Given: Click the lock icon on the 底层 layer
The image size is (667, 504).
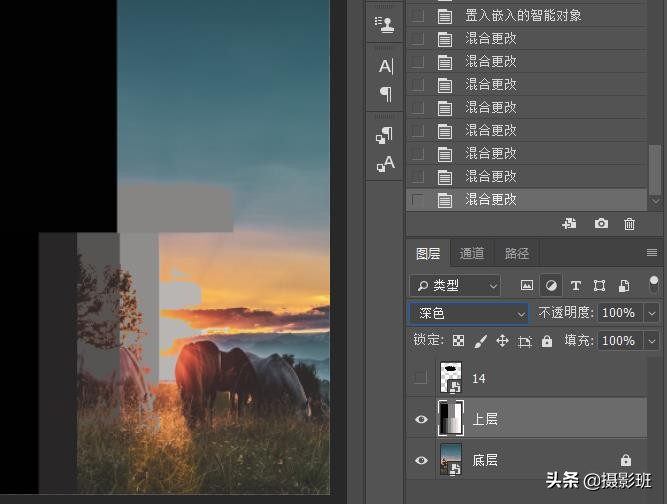Looking at the screenshot, I should click(625, 460).
